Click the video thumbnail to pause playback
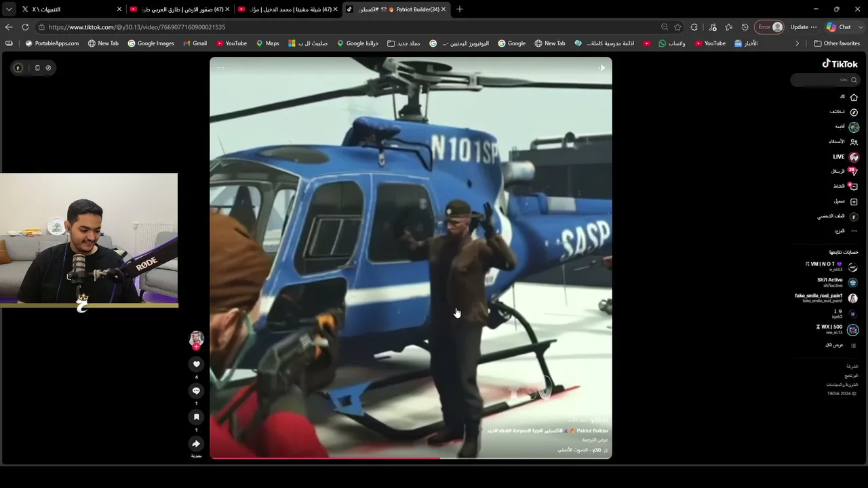The image size is (868, 488). tap(411, 258)
